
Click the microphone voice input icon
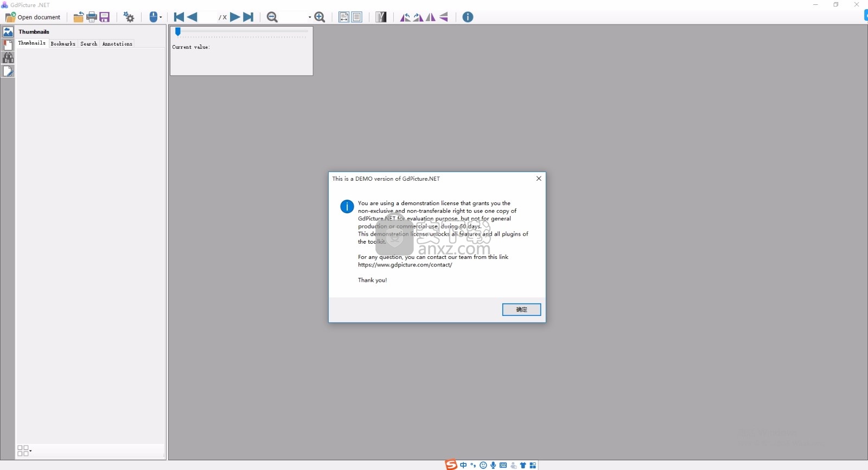point(493,465)
